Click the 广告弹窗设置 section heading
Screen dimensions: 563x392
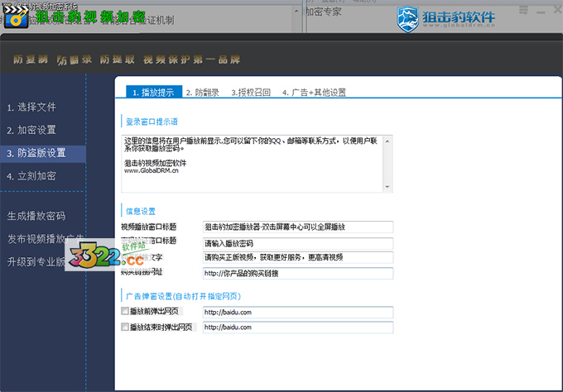(183, 296)
